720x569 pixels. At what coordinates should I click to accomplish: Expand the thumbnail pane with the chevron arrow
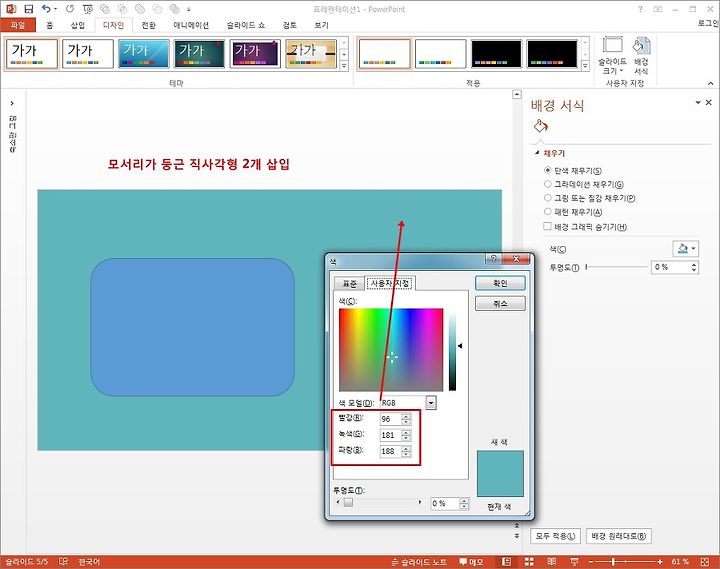click(12, 104)
